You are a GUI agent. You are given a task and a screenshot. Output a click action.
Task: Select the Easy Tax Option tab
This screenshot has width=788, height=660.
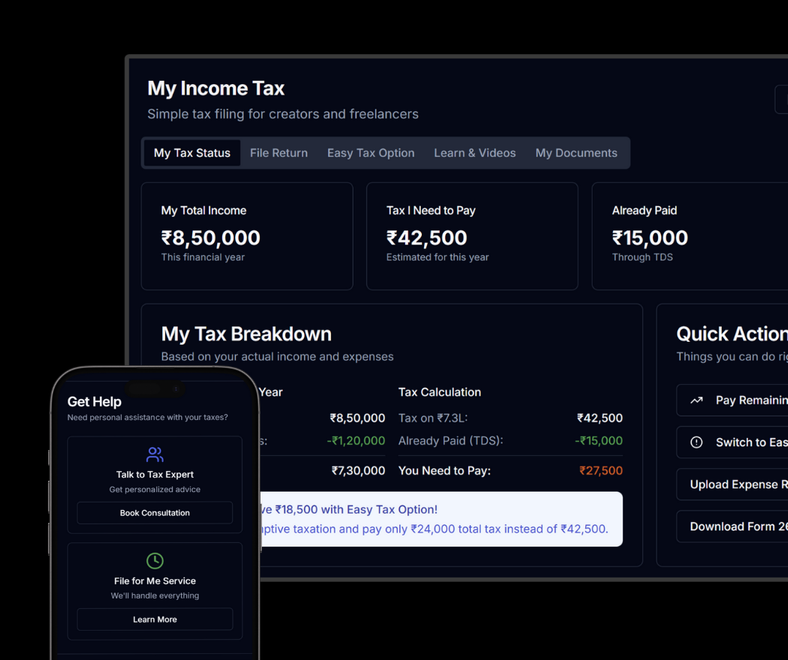(371, 153)
